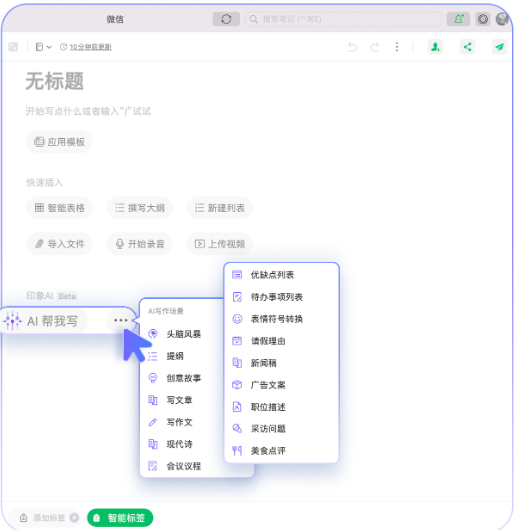Open the AI 帮我写 ellipsis expander
516x530 pixels.
121,320
